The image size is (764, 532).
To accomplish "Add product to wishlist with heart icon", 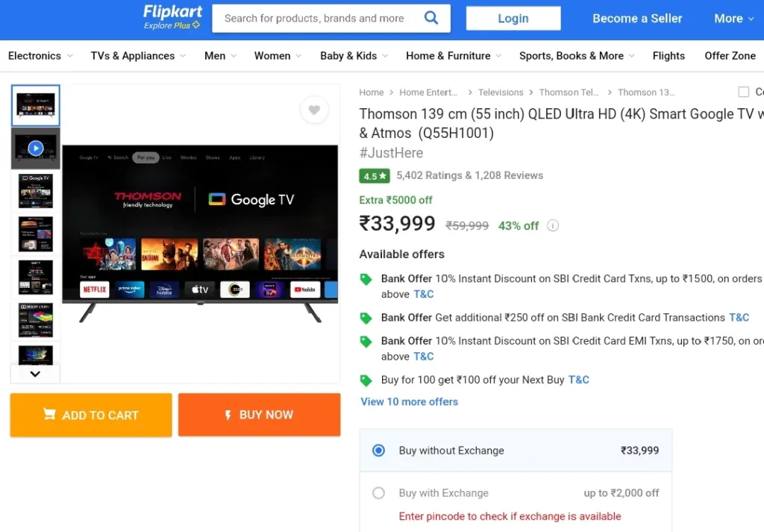I will click(x=314, y=110).
